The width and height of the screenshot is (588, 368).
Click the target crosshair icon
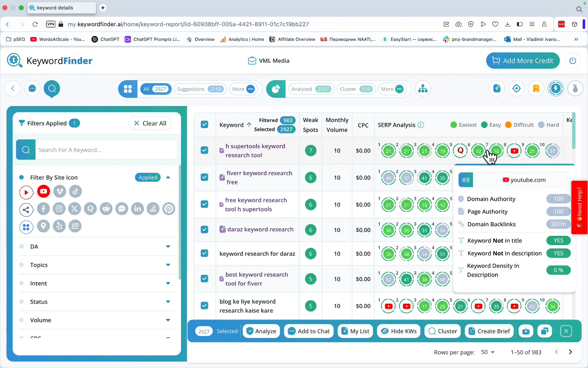[x=517, y=89]
